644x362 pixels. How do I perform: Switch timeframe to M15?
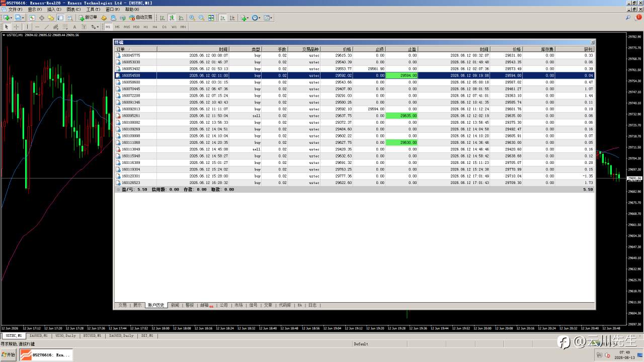(127, 27)
